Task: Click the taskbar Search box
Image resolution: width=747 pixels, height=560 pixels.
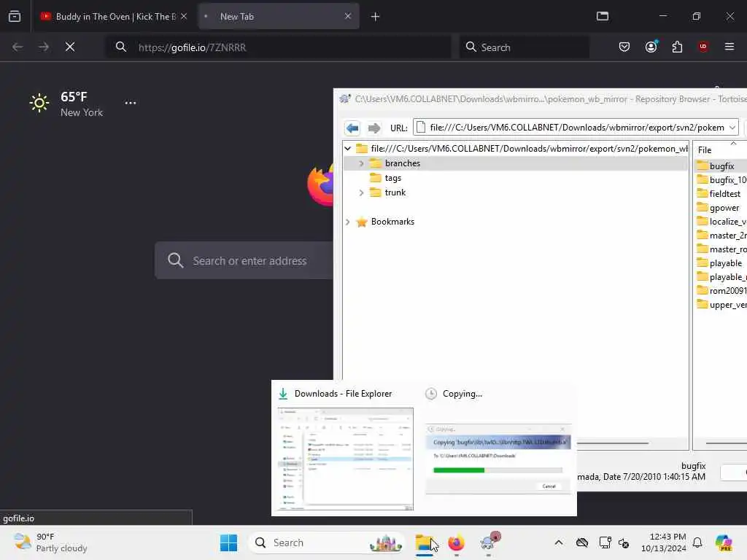Action: click(x=326, y=542)
